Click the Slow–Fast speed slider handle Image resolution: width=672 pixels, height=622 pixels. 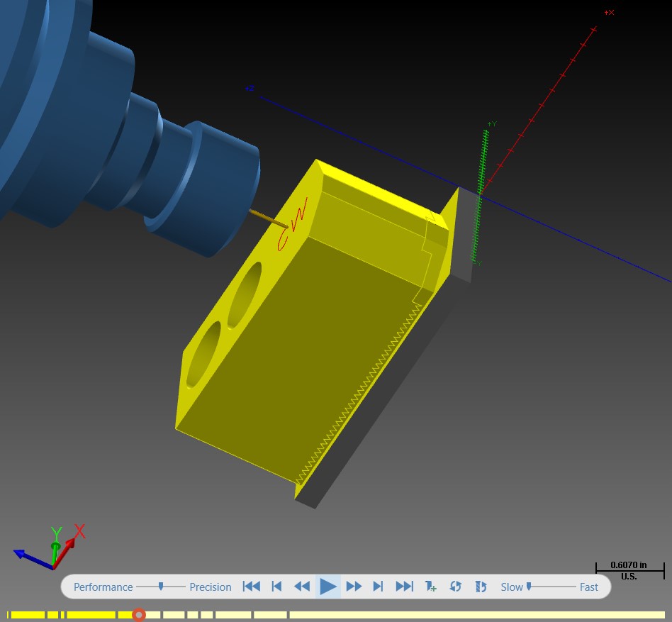coord(529,586)
